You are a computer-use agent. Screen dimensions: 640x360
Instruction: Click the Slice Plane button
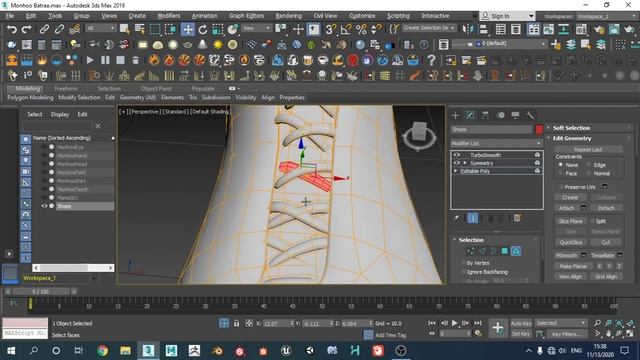(571, 221)
